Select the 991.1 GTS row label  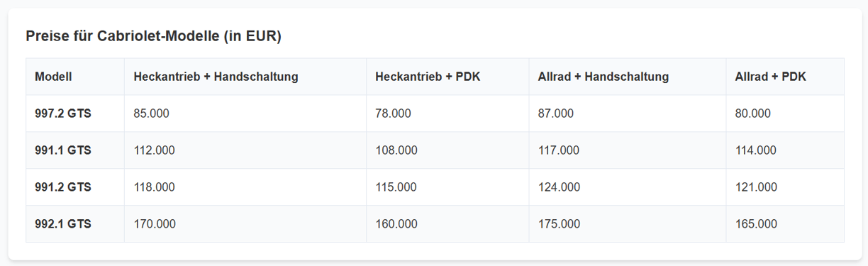click(63, 150)
